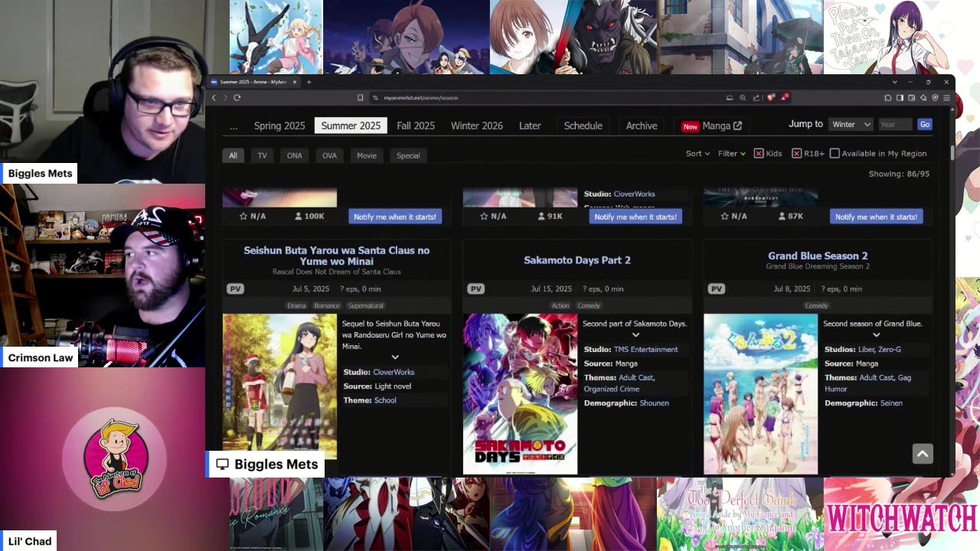Image resolution: width=980 pixels, height=551 pixels.
Task: Click the Grand Blue 2 poster thumbnail
Action: [760, 394]
